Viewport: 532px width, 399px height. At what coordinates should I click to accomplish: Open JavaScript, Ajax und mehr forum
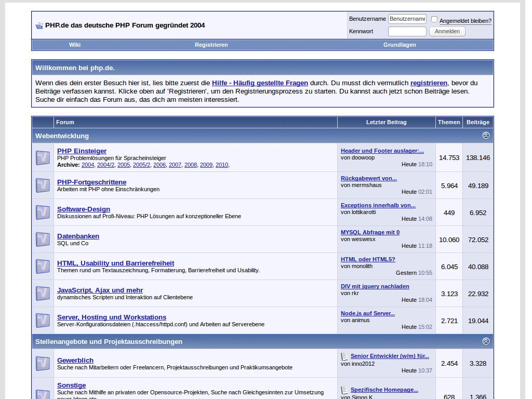click(100, 290)
